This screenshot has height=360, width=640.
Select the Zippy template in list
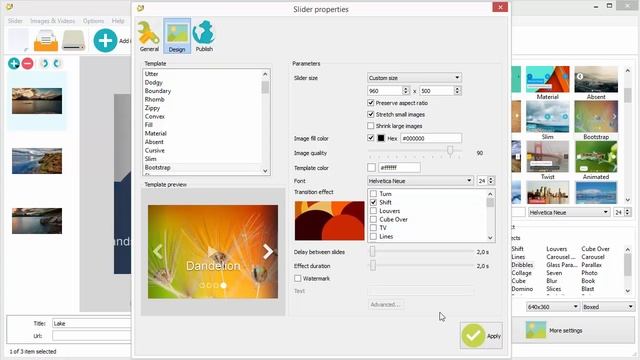(x=152, y=108)
